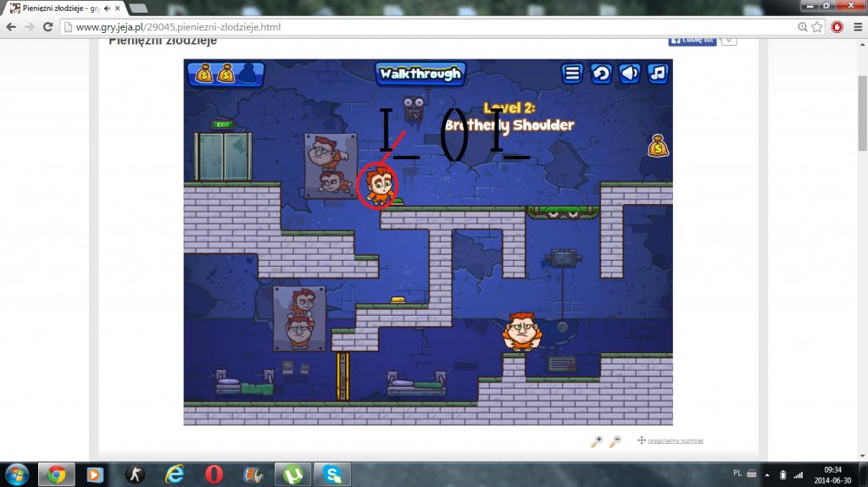This screenshot has width=868, height=487.
Task: Select the big brother thief character
Action: click(x=521, y=332)
